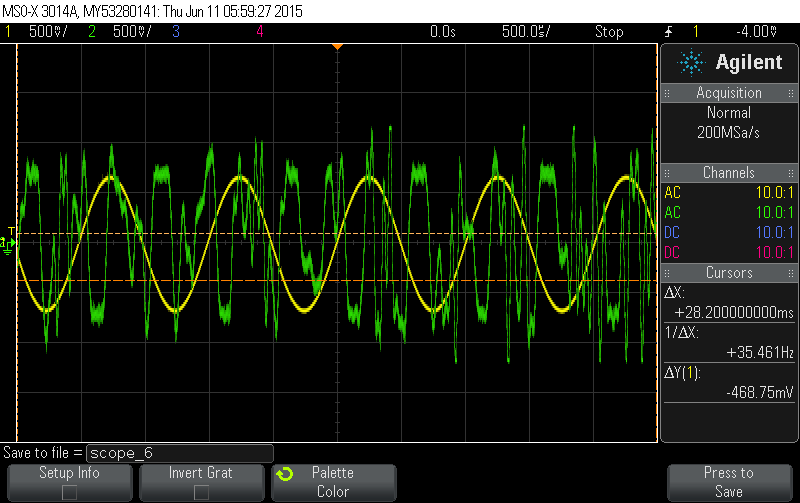
Task: Open the Palette Color selector
Action: tap(334, 482)
